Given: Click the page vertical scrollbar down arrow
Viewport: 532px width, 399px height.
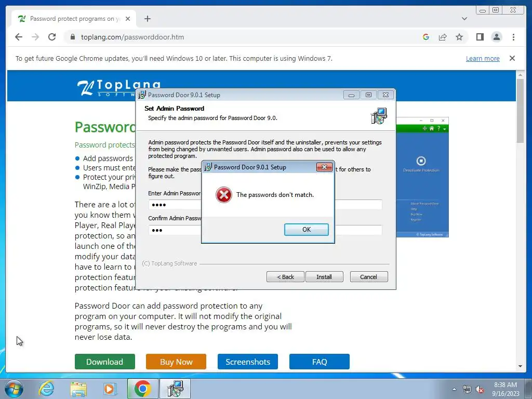Looking at the screenshot, I should [520, 366].
